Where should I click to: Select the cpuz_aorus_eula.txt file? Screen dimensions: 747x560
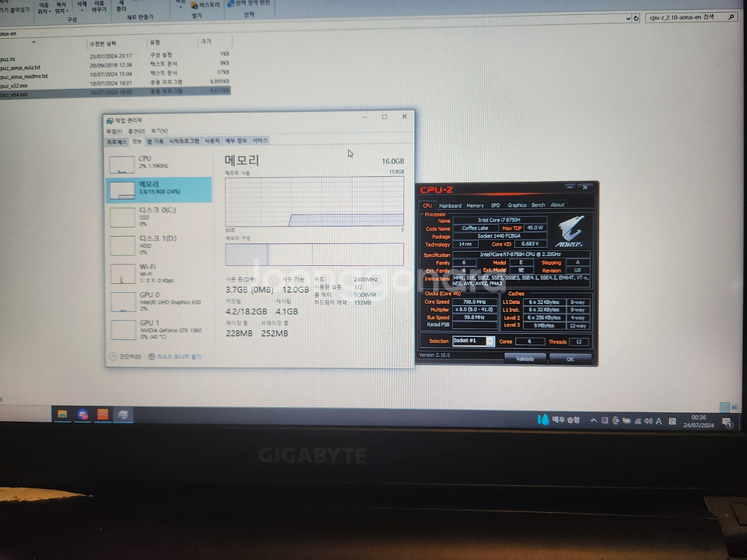point(115,66)
